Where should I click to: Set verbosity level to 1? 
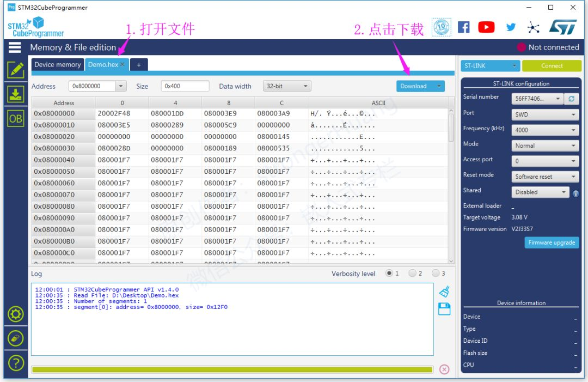389,273
